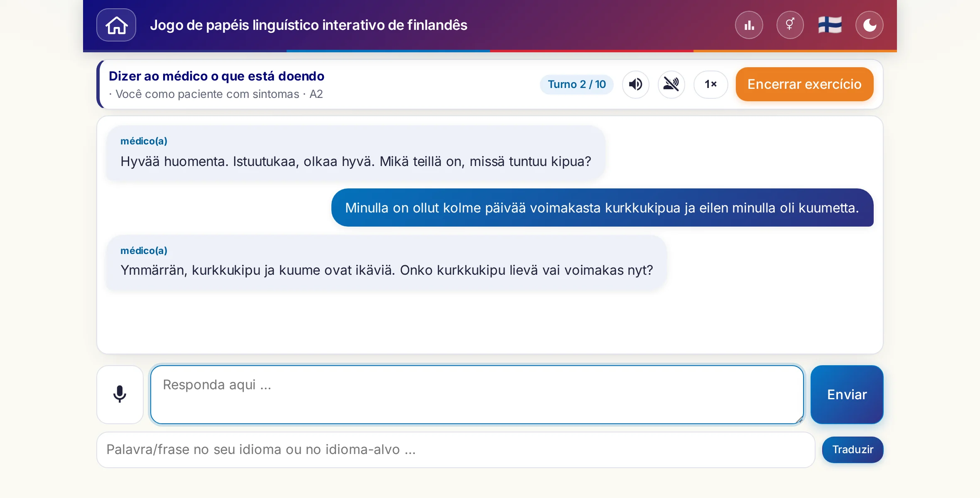The height and width of the screenshot is (498, 980).
Task: Toggle dark mode with moon icon
Action: (x=870, y=25)
